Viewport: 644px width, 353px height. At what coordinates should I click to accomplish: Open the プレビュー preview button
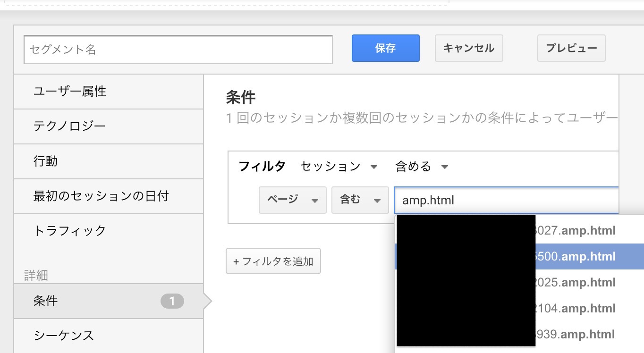coord(571,48)
